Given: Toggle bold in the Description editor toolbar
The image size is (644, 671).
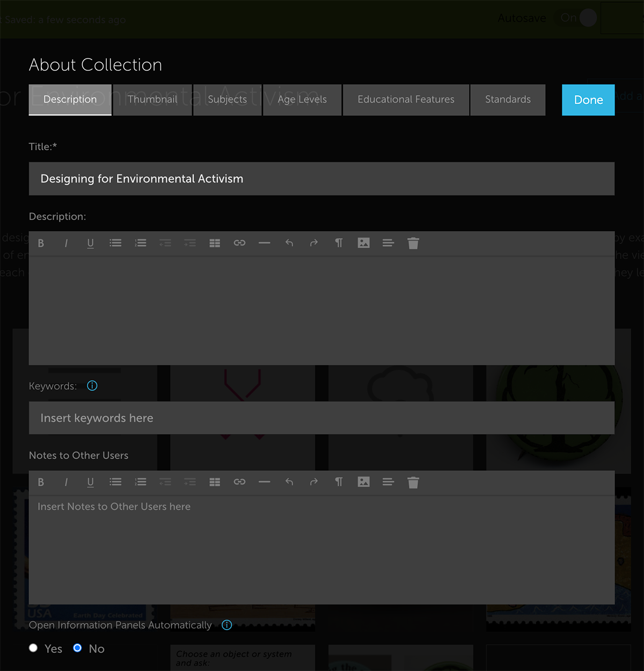Looking at the screenshot, I should [41, 243].
